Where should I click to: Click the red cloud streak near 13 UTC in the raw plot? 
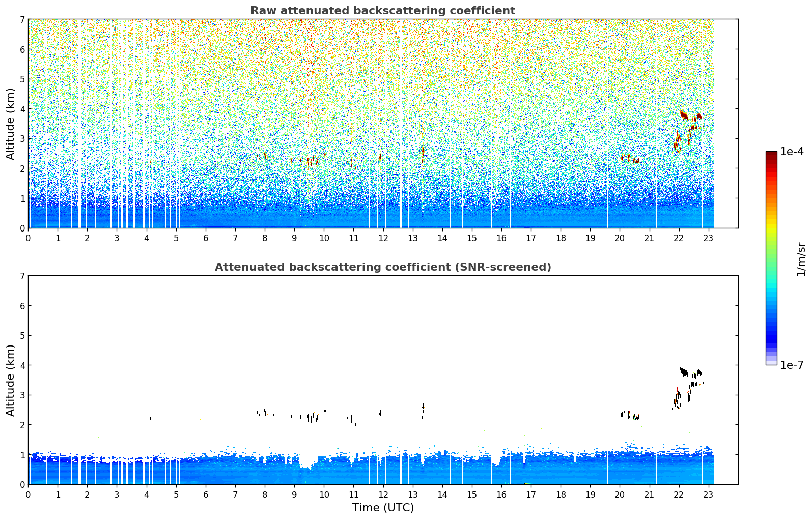point(423,152)
